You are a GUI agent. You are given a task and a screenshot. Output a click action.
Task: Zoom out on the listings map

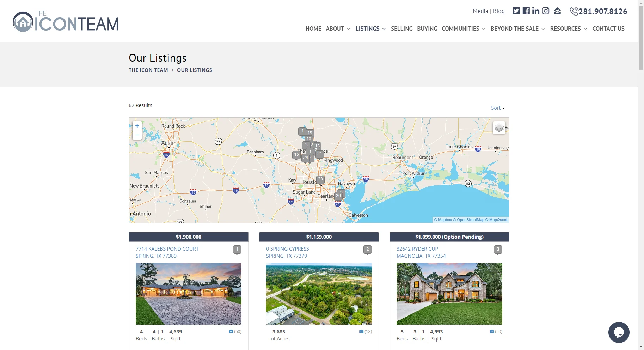(137, 135)
